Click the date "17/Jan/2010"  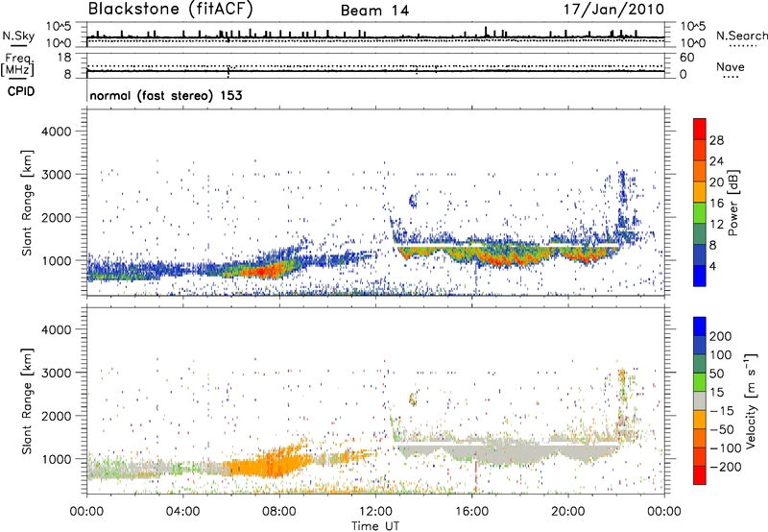(613, 10)
